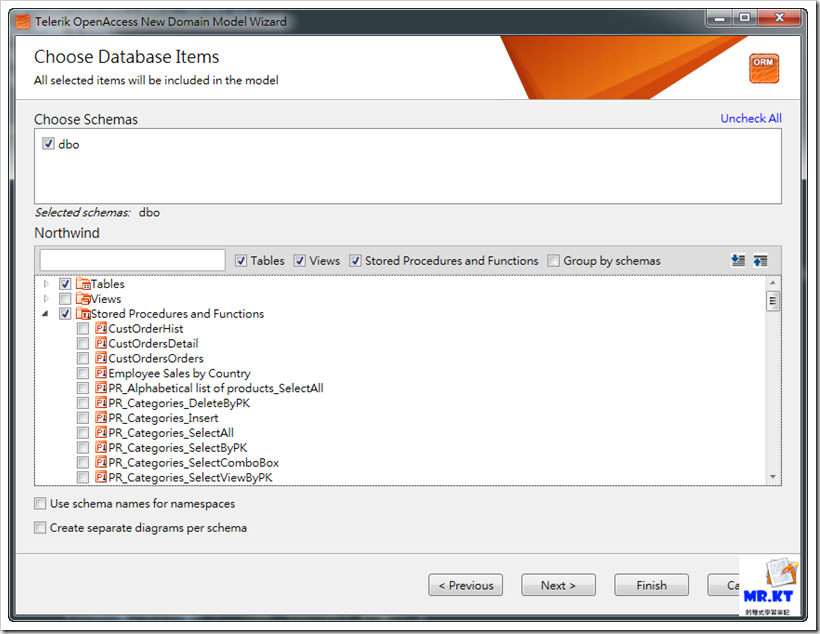Check the Employee Sales by Country checkbox
The width and height of the screenshot is (820, 634).
pyautogui.click(x=83, y=373)
